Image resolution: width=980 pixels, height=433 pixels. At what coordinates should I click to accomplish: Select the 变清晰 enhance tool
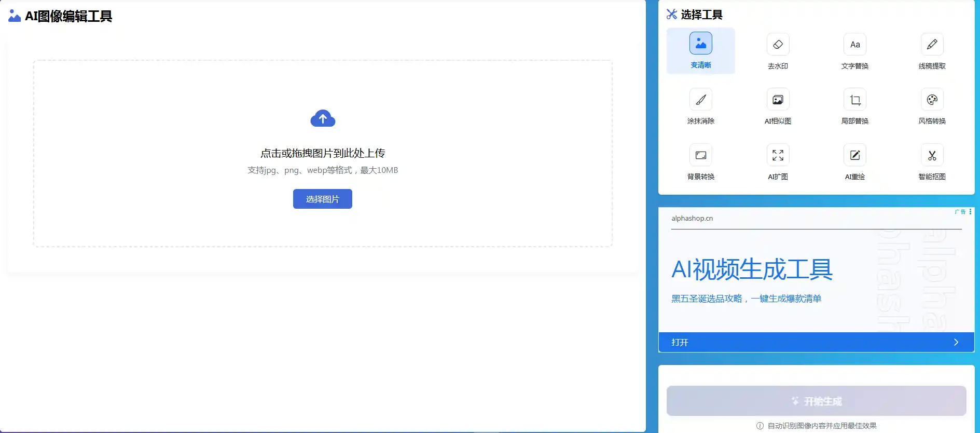[700, 51]
